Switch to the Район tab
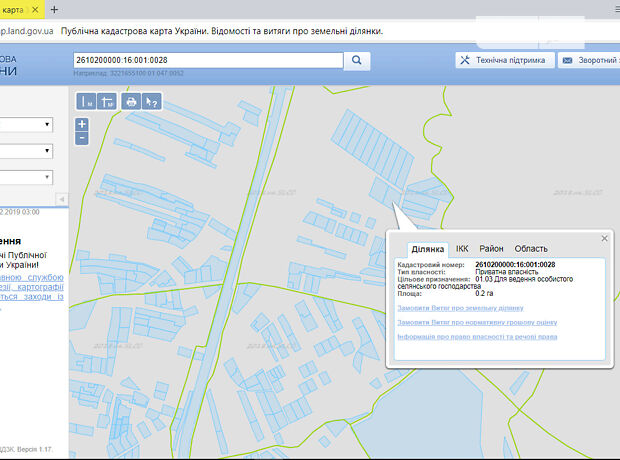620x460 pixels. (491, 248)
